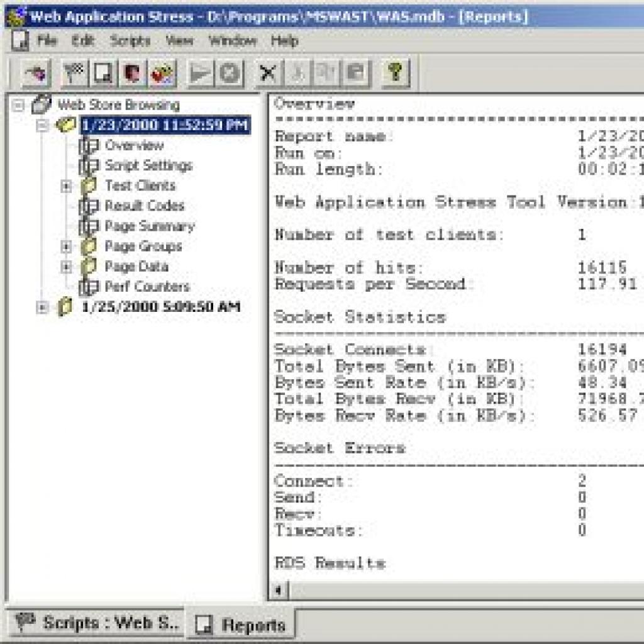
Task: Select the Page Data tree item
Action: click(x=136, y=267)
